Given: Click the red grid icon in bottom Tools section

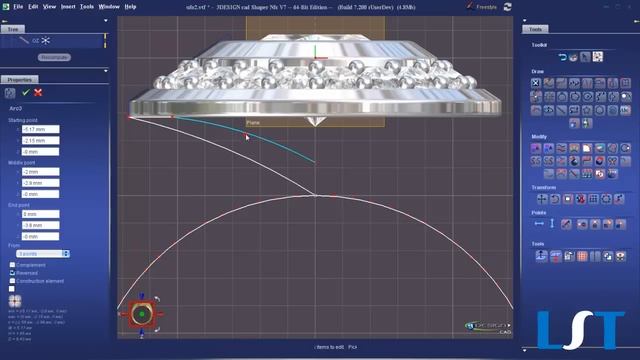Looking at the screenshot, I should [582, 256].
